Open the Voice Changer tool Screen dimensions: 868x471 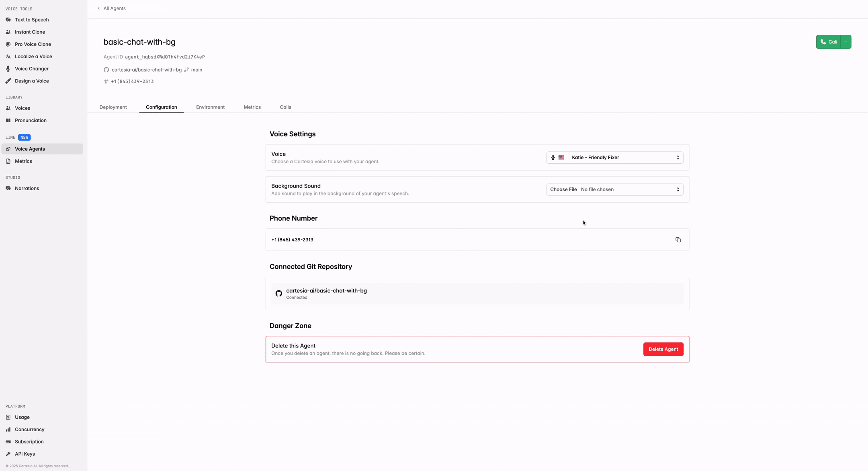[x=31, y=68]
